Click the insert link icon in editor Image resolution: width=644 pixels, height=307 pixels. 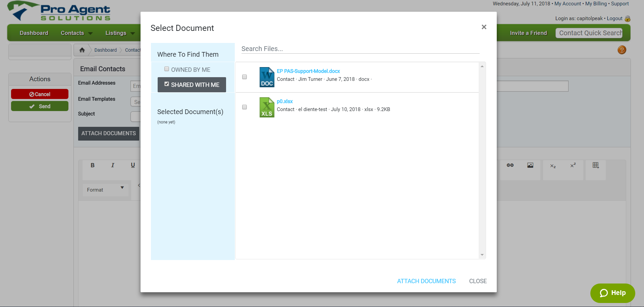[510, 165]
